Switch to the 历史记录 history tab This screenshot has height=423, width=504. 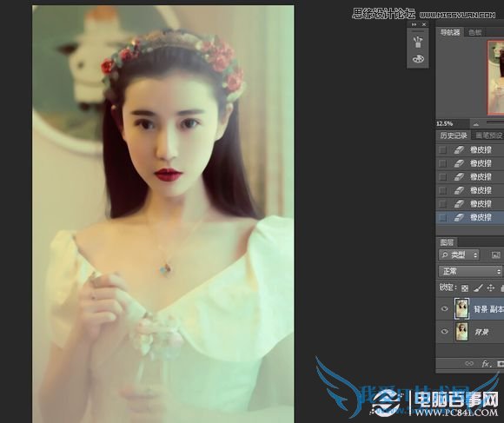pyautogui.click(x=454, y=135)
